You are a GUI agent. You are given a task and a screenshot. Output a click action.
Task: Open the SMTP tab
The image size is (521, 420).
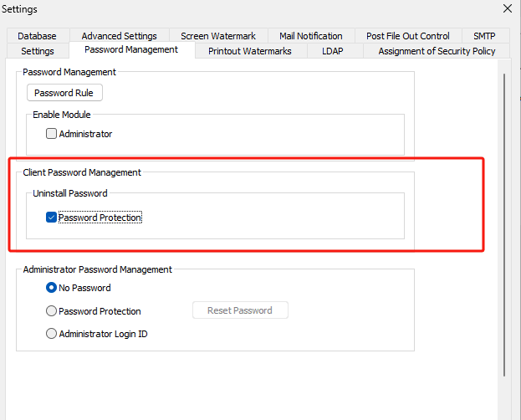(x=484, y=36)
